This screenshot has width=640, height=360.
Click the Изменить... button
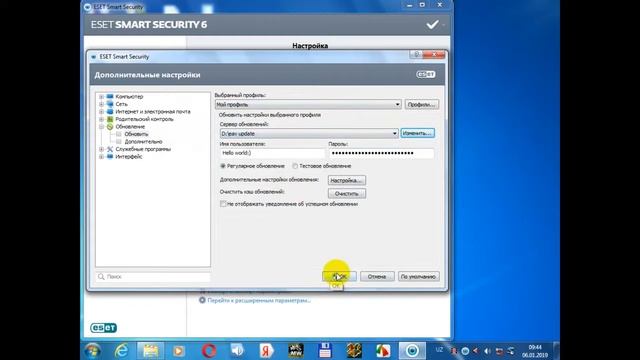[417, 133]
